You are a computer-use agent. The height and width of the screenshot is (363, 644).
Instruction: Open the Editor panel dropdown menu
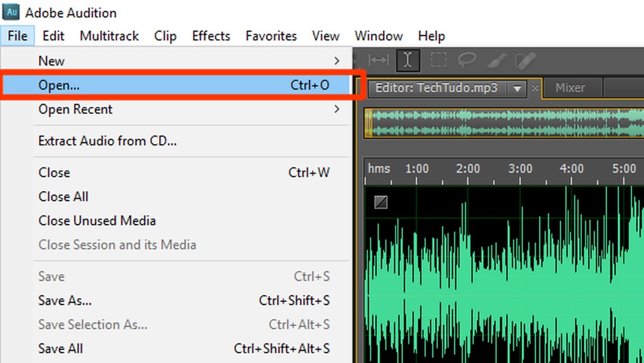coord(517,88)
